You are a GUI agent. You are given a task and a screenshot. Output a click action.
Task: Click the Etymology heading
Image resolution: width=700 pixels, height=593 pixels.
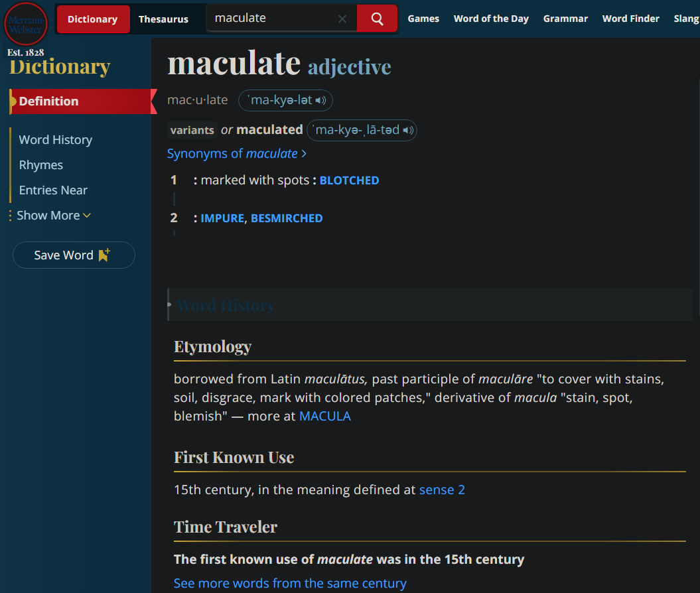click(212, 347)
